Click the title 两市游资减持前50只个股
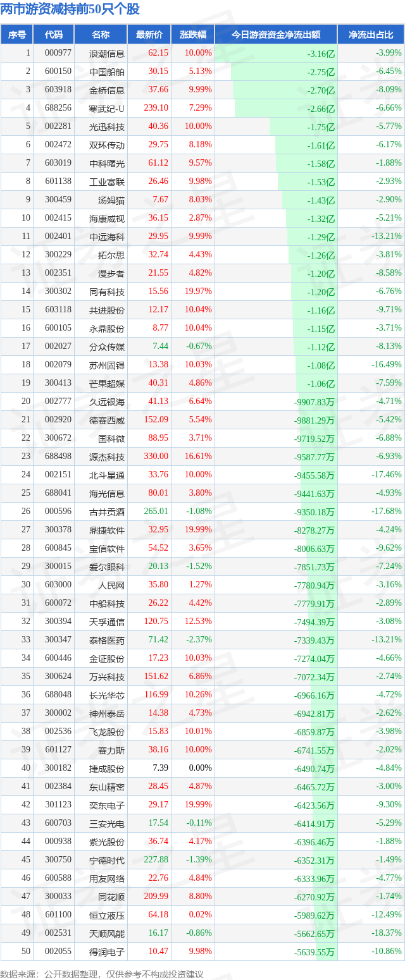This screenshot has width=405, height=980. 70,9
